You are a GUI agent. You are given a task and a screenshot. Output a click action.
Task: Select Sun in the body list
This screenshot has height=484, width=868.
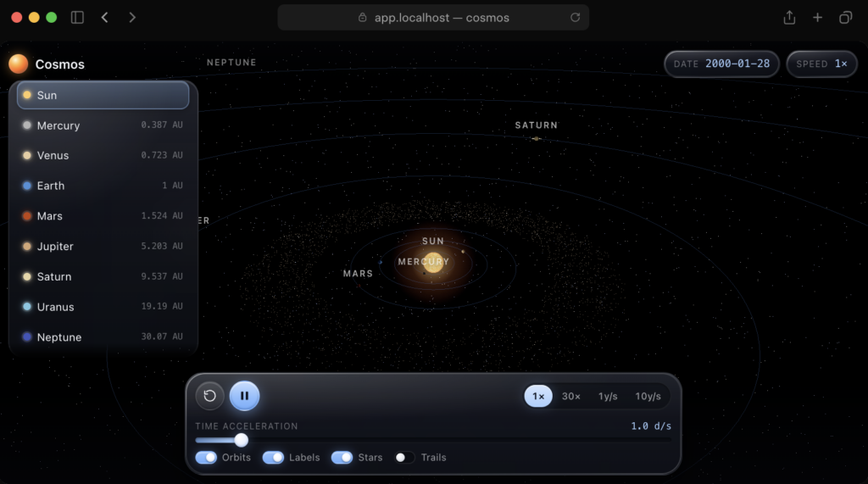coord(103,95)
